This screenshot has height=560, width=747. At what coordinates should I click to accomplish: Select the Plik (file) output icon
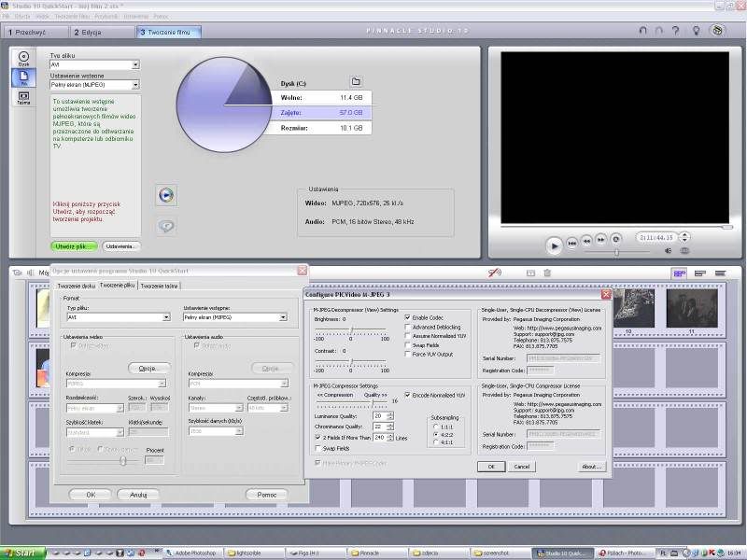click(x=23, y=77)
